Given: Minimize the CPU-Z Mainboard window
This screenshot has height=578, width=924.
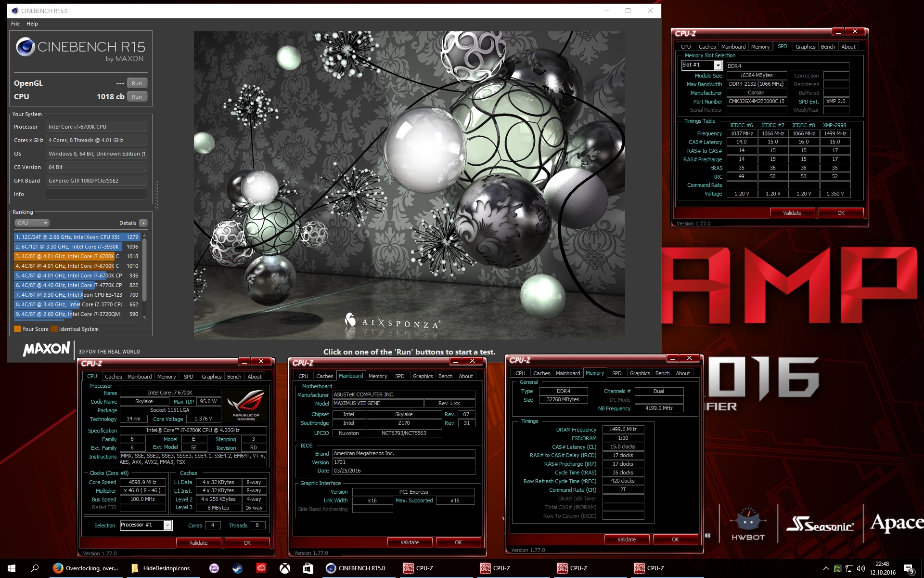Looking at the screenshot, I should [x=456, y=361].
